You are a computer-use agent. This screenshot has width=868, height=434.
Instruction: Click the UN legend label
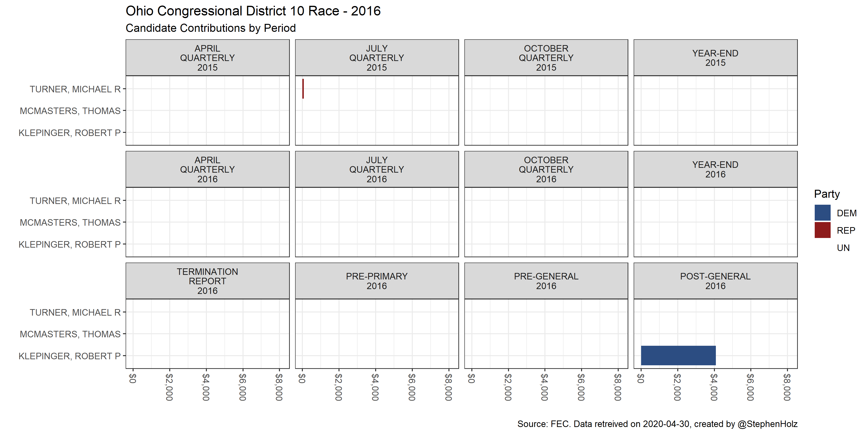click(843, 248)
